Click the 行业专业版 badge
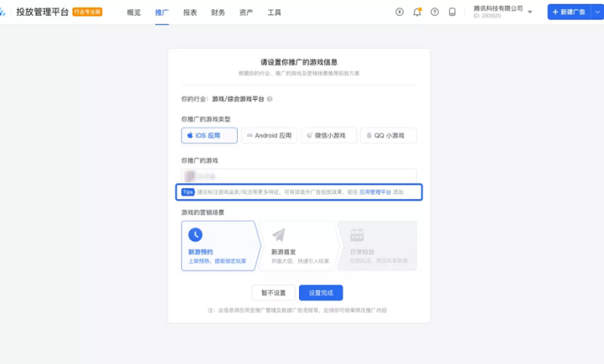 [88, 12]
